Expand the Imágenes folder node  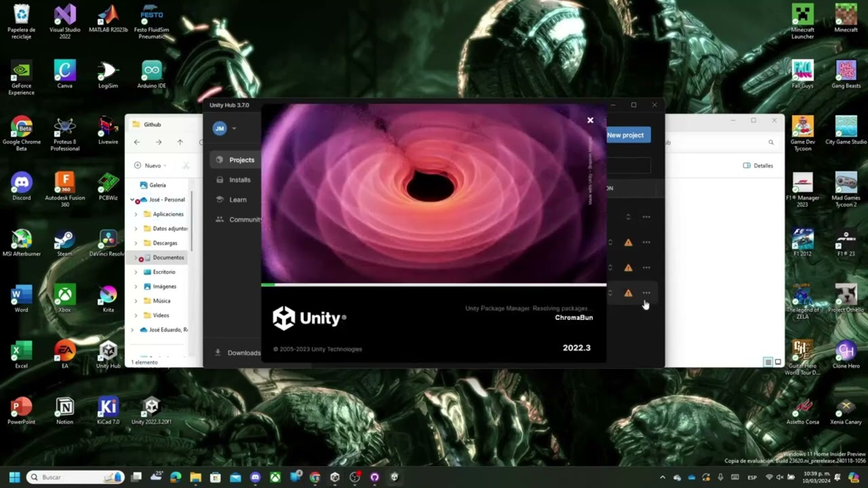[x=136, y=286]
